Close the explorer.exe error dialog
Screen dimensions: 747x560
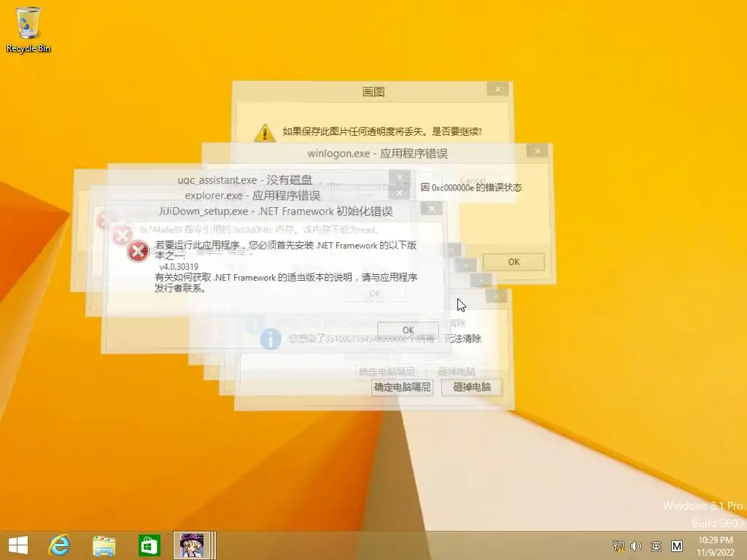click(399, 192)
